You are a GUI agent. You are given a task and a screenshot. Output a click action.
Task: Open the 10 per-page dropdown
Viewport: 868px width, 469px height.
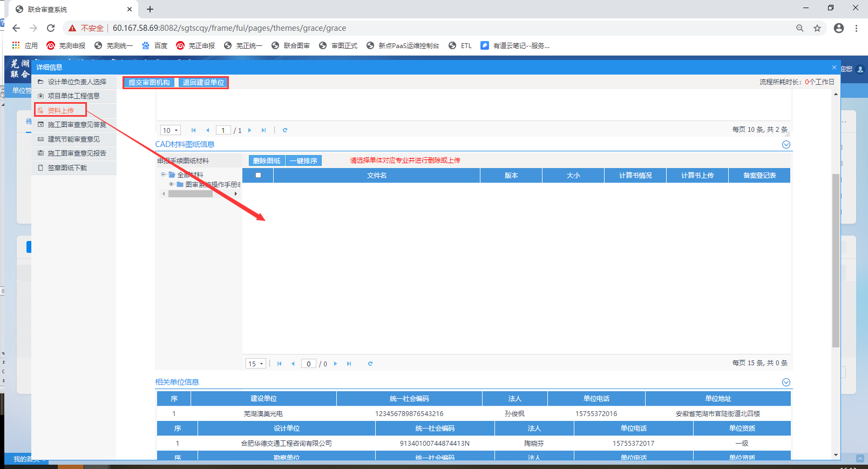click(x=171, y=130)
